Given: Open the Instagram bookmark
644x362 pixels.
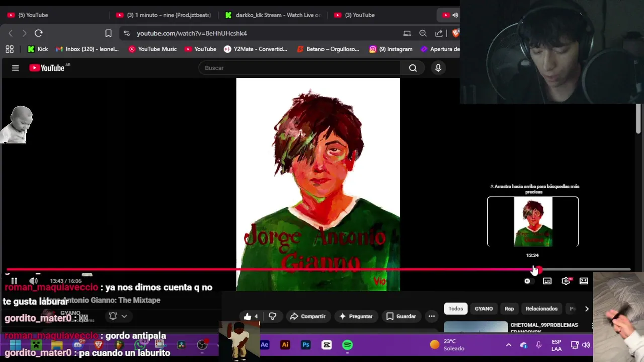Looking at the screenshot, I should pyautogui.click(x=391, y=49).
